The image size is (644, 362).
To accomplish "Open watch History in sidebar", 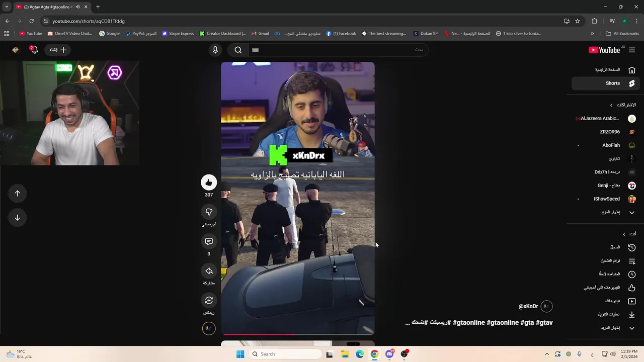I will point(606,247).
